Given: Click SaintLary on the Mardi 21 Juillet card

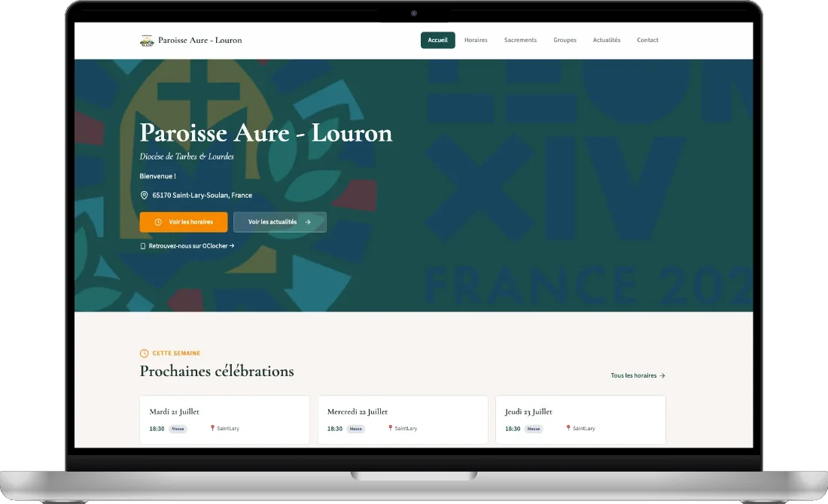Looking at the screenshot, I should (x=228, y=429).
